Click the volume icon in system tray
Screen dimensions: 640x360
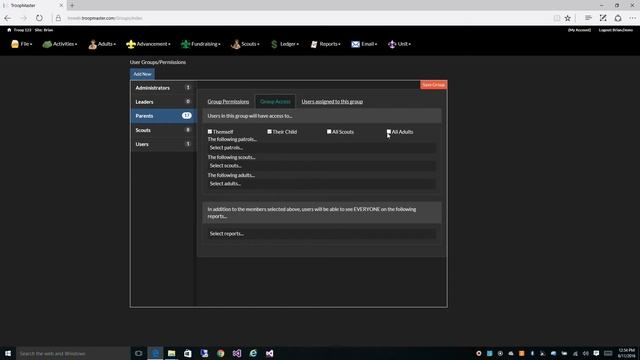pyautogui.click(x=586, y=353)
